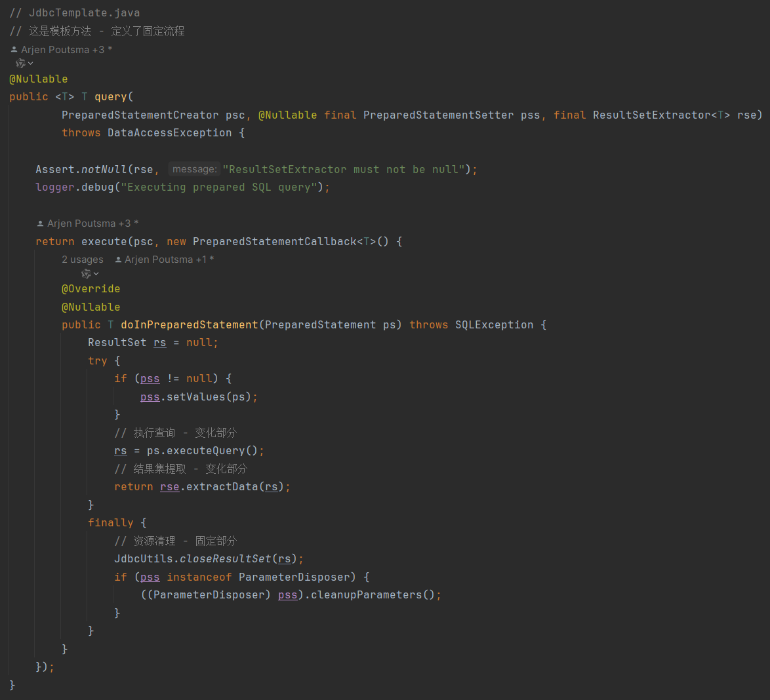Click the 'instanceof' keyword
Viewport: 770px width, 700px height.
(199, 577)
